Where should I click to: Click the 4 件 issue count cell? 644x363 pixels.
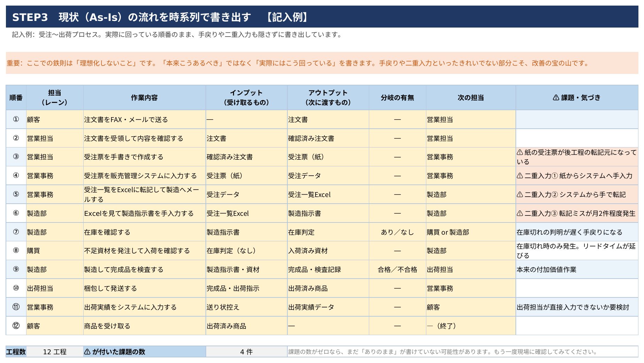pyautogui.click(x=246, y=351)
